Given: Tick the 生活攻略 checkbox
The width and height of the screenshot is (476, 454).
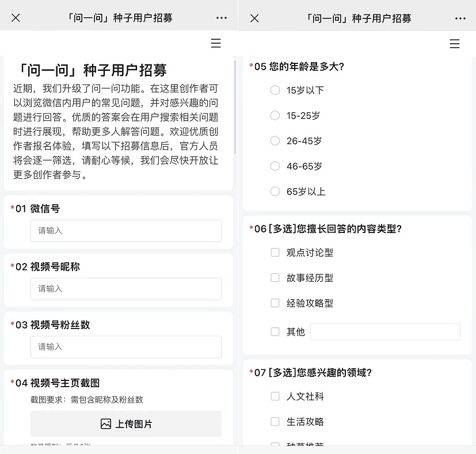Looking at the screenshot, I should (275, 422).
